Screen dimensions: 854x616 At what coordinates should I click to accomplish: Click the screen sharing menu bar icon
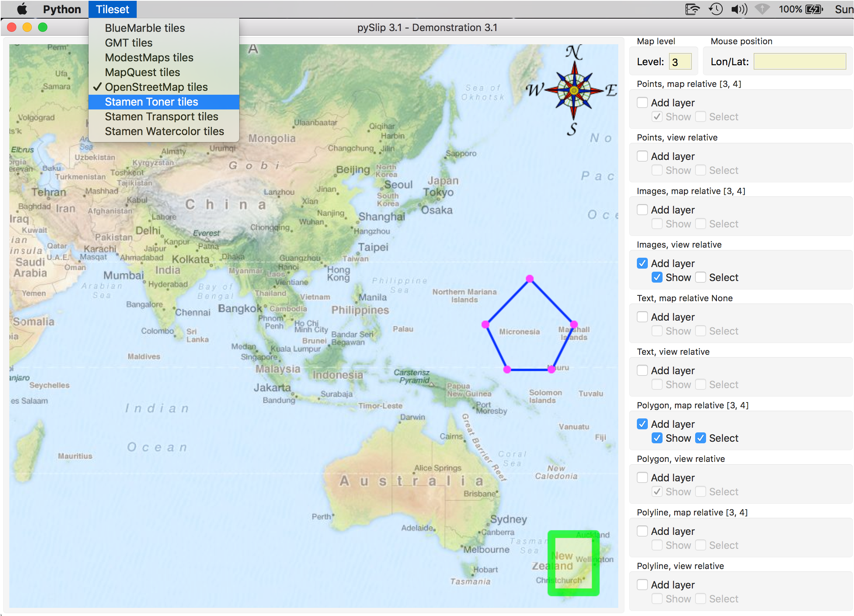[692, 9]
